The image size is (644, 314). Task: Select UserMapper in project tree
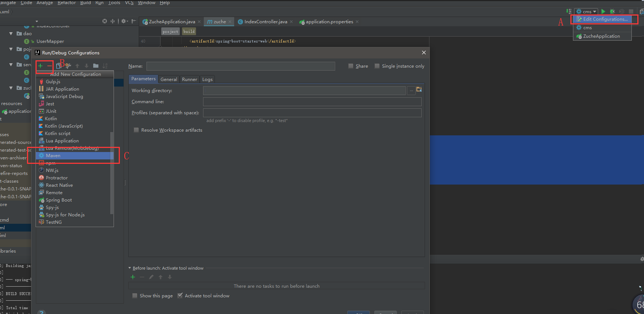click(x=50, y=41)
